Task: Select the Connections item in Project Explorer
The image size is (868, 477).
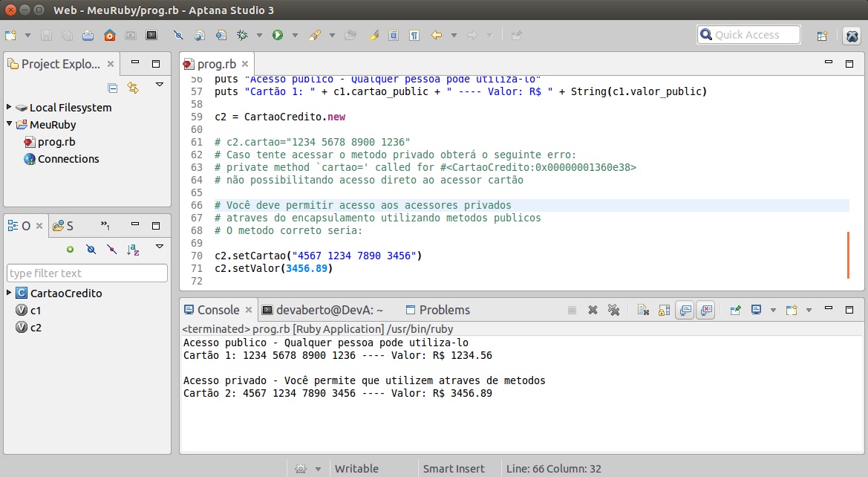Action: 68,159
